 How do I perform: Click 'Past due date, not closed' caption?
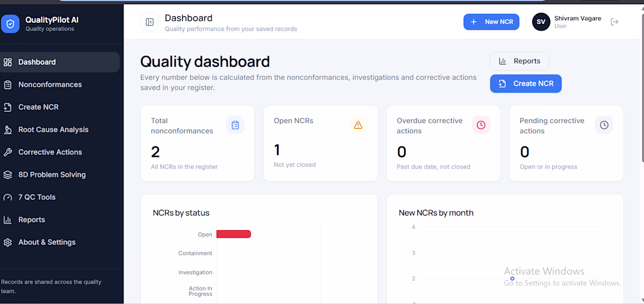433,167
